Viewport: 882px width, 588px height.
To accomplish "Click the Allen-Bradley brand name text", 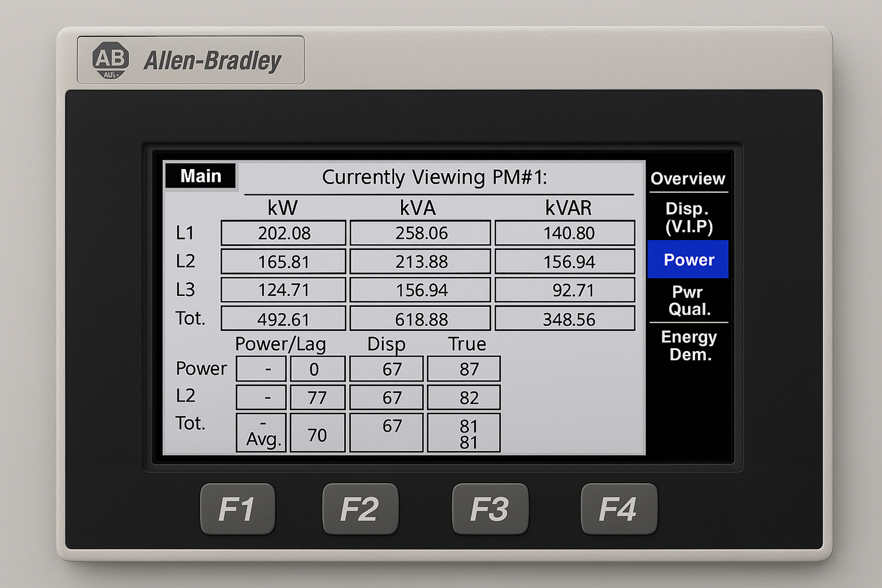I will 212,61.
